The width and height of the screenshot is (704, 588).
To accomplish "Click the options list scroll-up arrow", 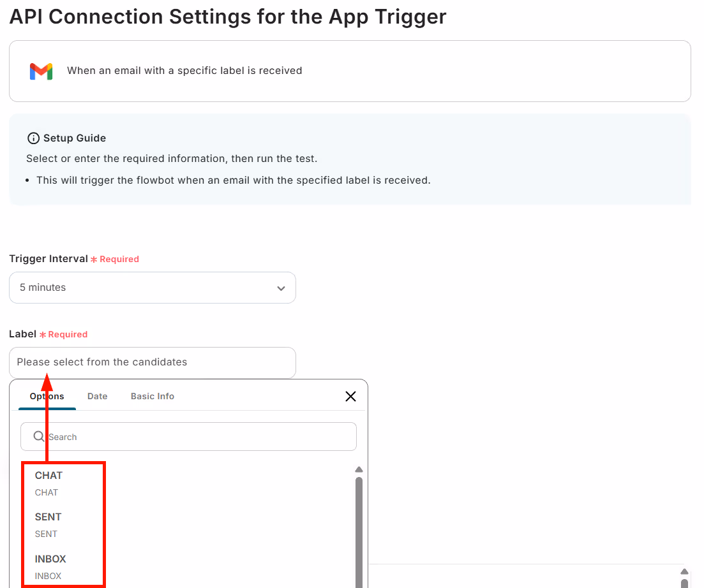I will pyautogui.click(x=359, y=469).
